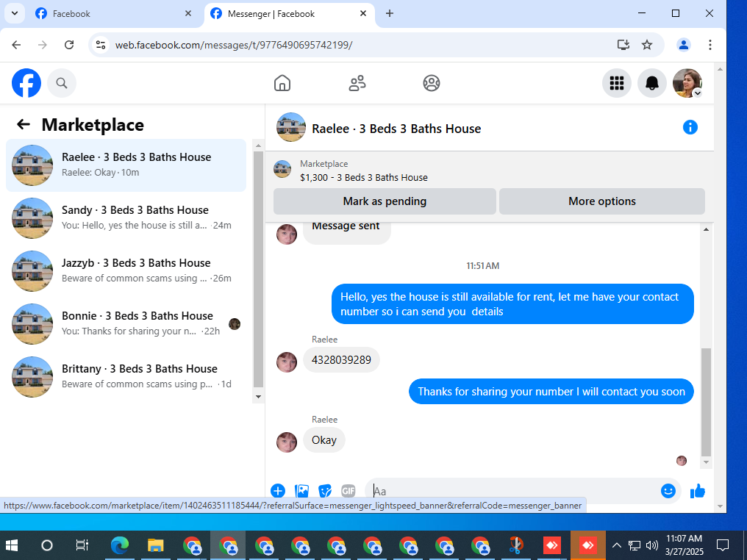Click Raelee chat header title
Image resolution: width=747 pixels, height=560 pixels.
pyautogui.click(x=396, y=129)
